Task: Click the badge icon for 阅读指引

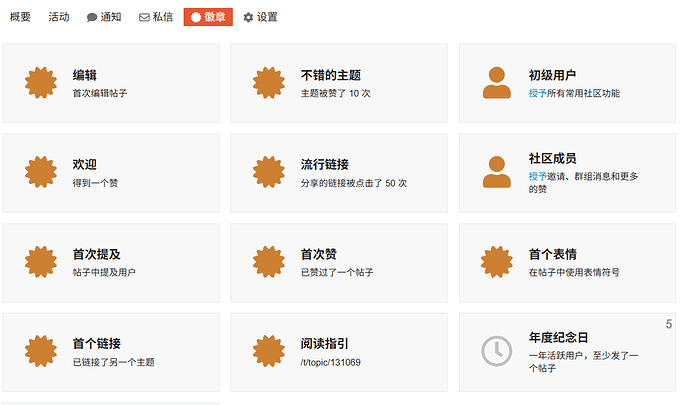Action: click(269, 351)
